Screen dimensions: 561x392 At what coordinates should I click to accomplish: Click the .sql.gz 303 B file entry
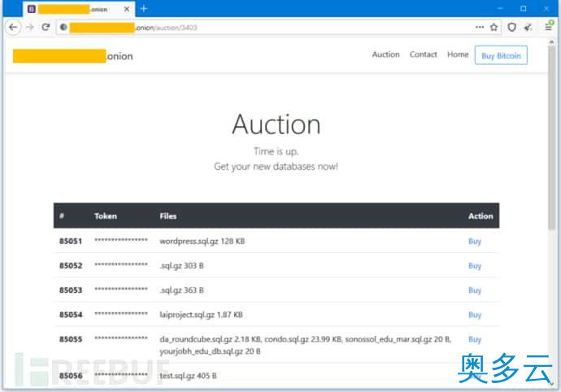pyautogui.click(x=181, y=266)
